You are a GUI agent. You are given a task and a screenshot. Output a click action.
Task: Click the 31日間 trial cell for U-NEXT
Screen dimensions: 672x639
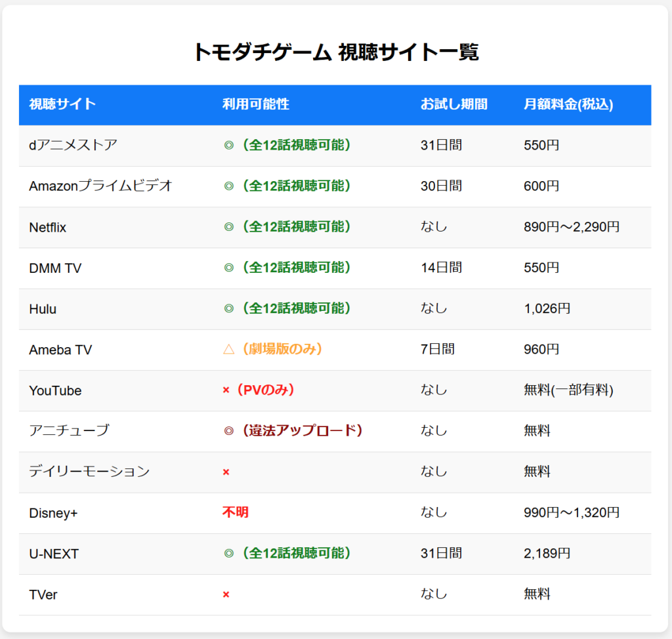[x=442, y=553]
